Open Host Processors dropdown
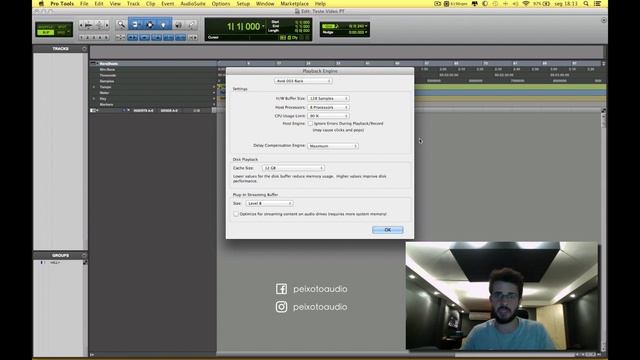The height and width of the screenshot is (360, 640). (x=328, y=107)
